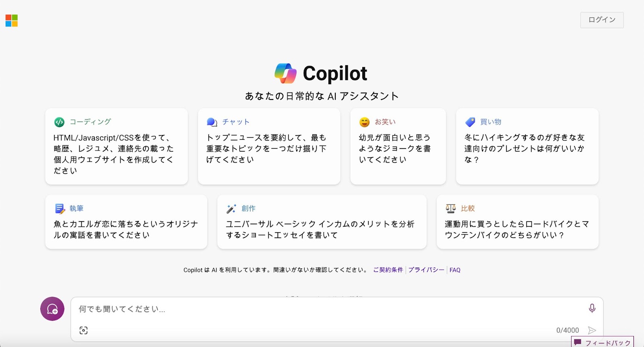Image resolution: width=644 pixels, height=347 pixels.
Task: Select the 幼児が面白いと思うジョーク prompt card
Action: coord(398,147)
